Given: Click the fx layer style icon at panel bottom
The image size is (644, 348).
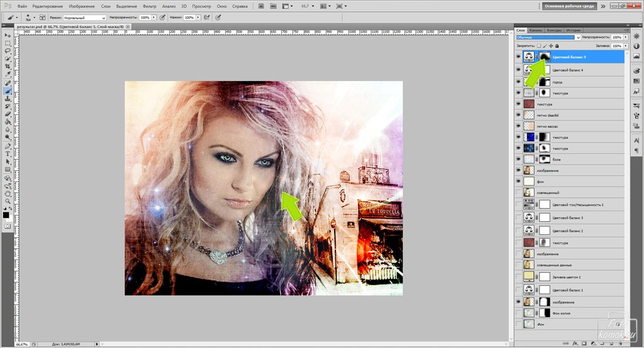Looking at the screenshot, I should click(574, 344).
